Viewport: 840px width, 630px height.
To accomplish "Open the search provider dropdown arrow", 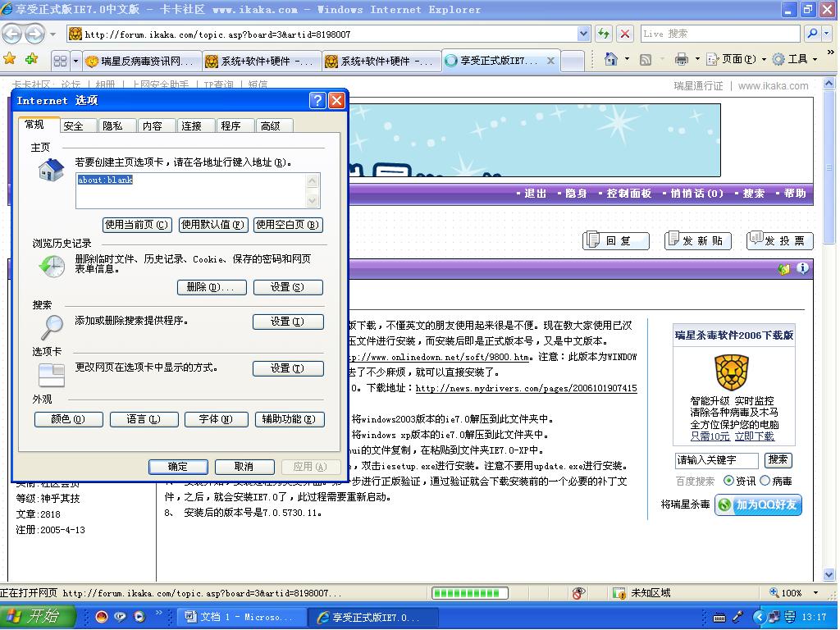I will [x=827, y=33].
